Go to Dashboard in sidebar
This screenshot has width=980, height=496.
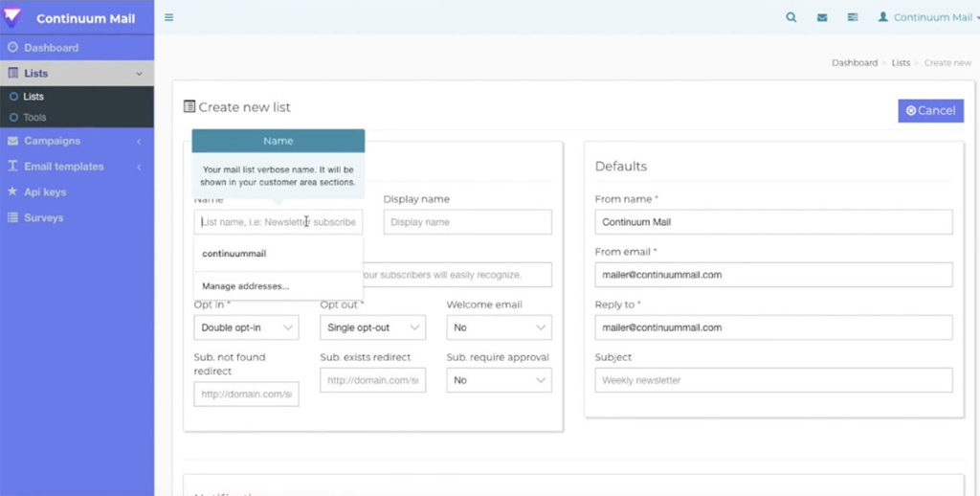pos(77,48)
